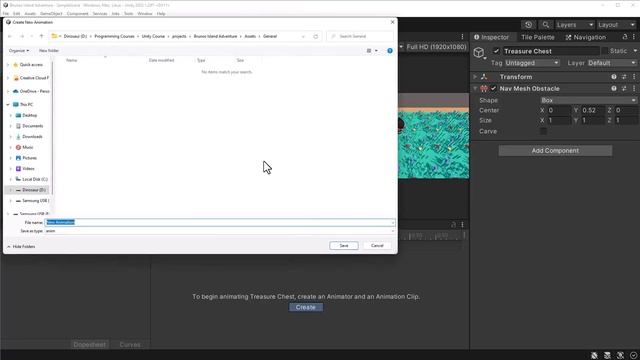The height and width of the screenshot is (360, 640).
Task: Open the dialog Help icon
Action: point(390,51)
